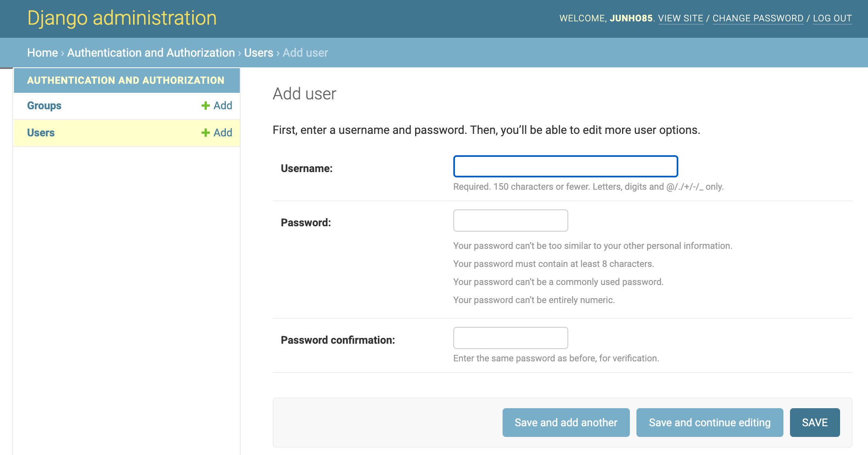Click the green plus icon beside Groups
Image resolution: width=868 pixels, height=455 pixels.
205,106
